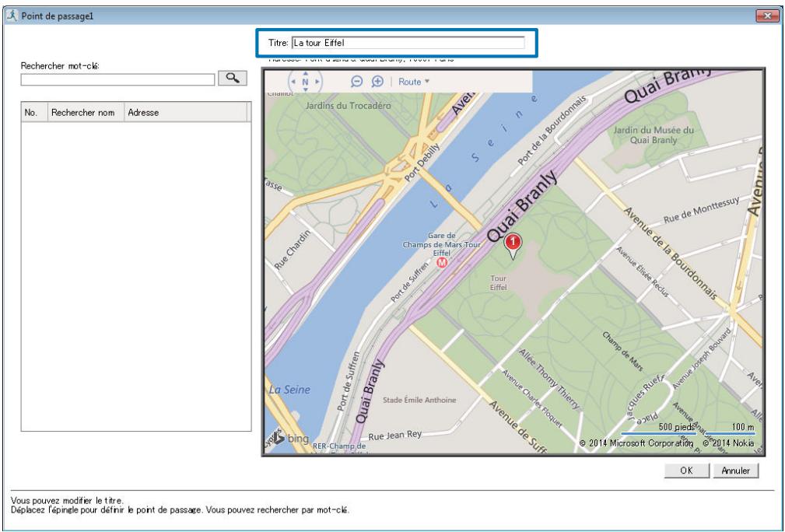Zoom out the map with minus magnifier
Image resolution: width=785 pixels, height=532 pixels.
(356, 82)
